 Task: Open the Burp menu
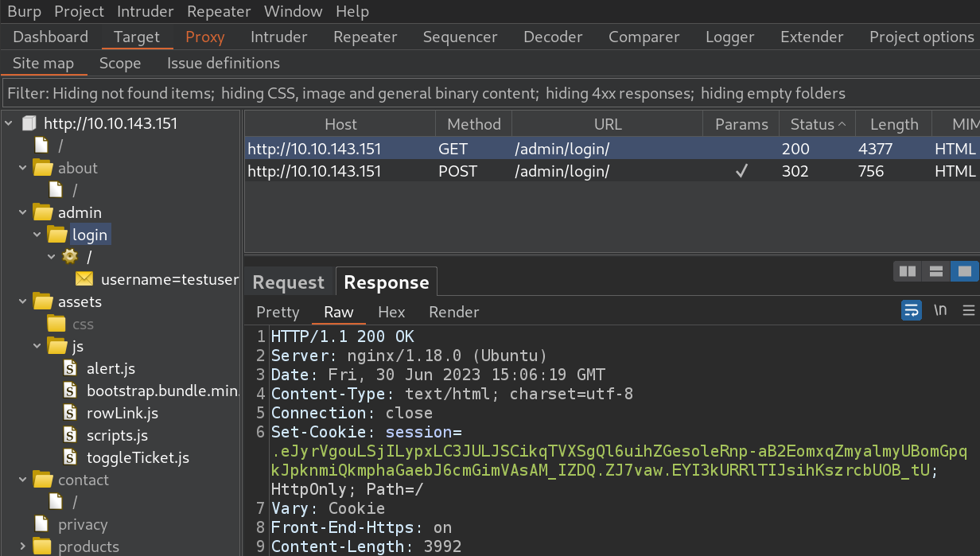click(24, 11)
